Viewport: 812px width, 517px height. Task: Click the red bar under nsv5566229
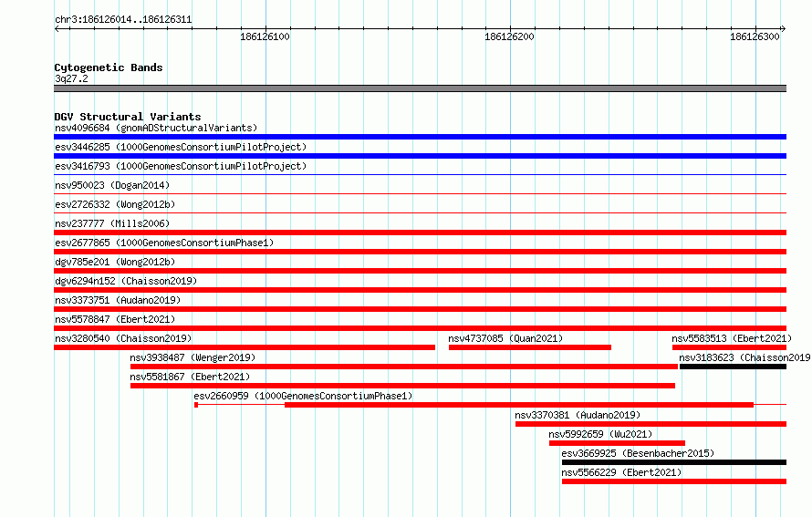pos(674,481)
